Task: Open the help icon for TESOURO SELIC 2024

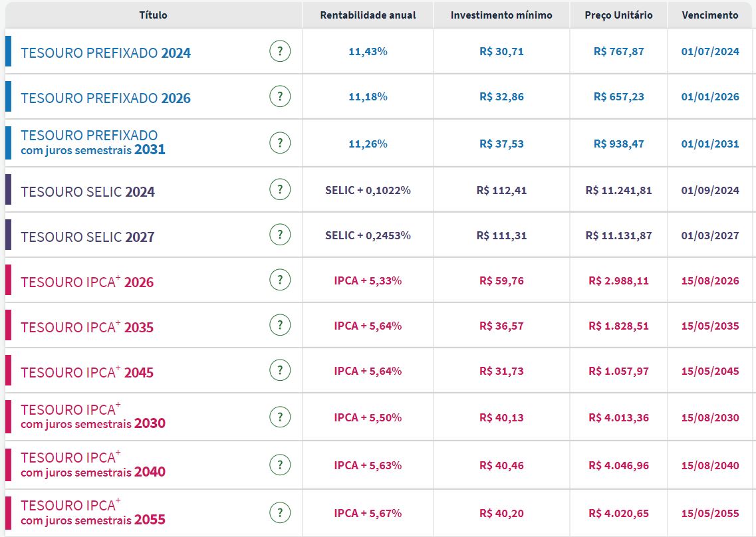Action: click(281, 189)
